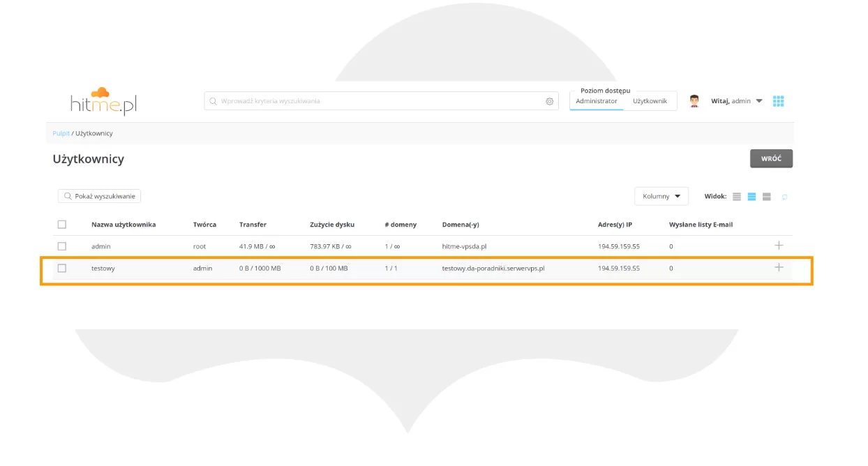Viewport: 868px width, 466px height.
Task: Open the Kolumny dropdown
Action: click(x=661, y=196)
